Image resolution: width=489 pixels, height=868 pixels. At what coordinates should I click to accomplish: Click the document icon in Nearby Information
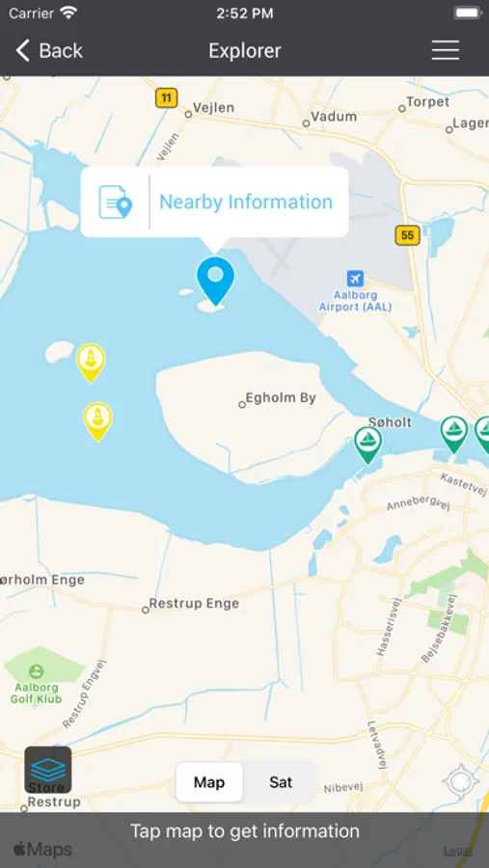(x=115, y=203)
